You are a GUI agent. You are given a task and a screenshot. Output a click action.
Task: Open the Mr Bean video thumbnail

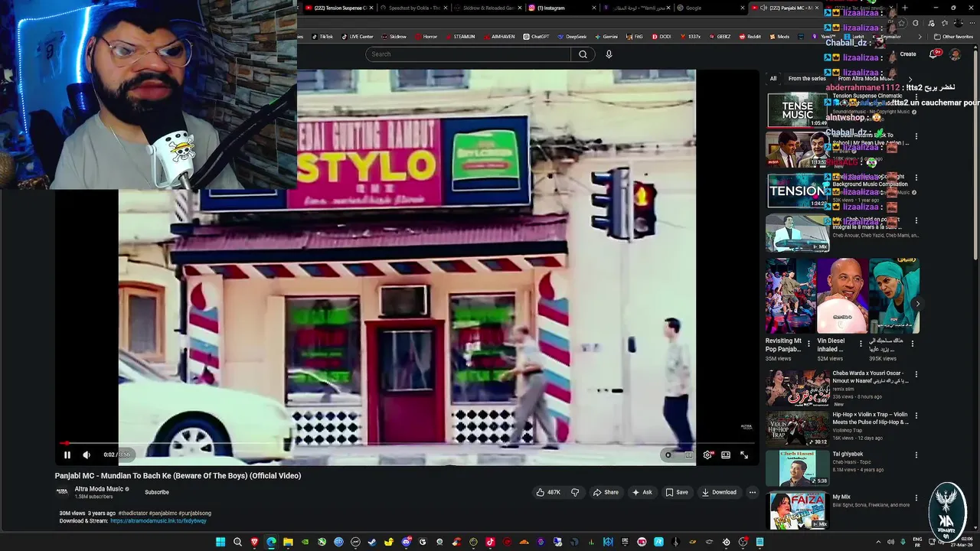(x=798, y=150)
